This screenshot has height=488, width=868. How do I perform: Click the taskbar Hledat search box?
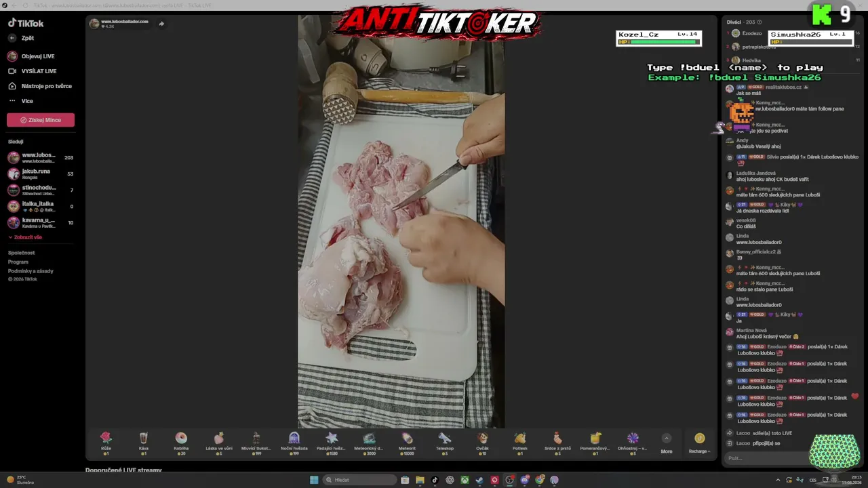tap(359, 480)
